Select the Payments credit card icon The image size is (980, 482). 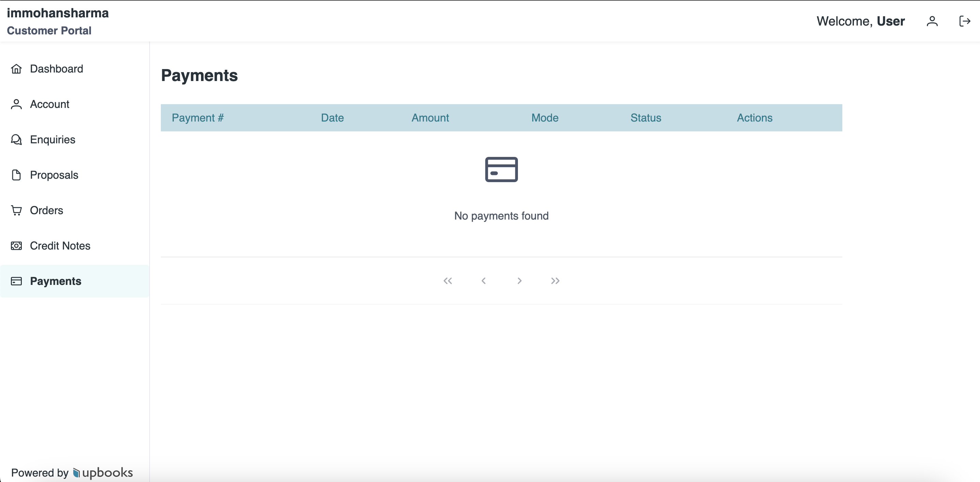coord(16,281)
